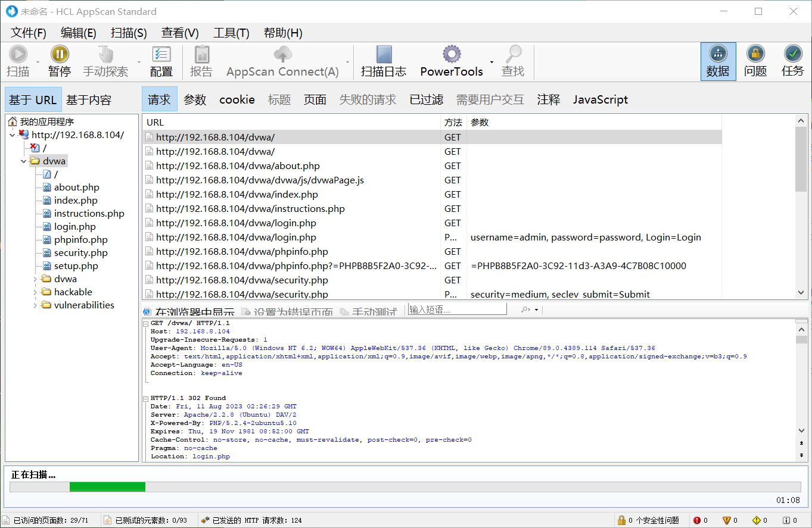Select setup.php in the tree
Viewport: 812px width, 528px height.
pos(76,265)
